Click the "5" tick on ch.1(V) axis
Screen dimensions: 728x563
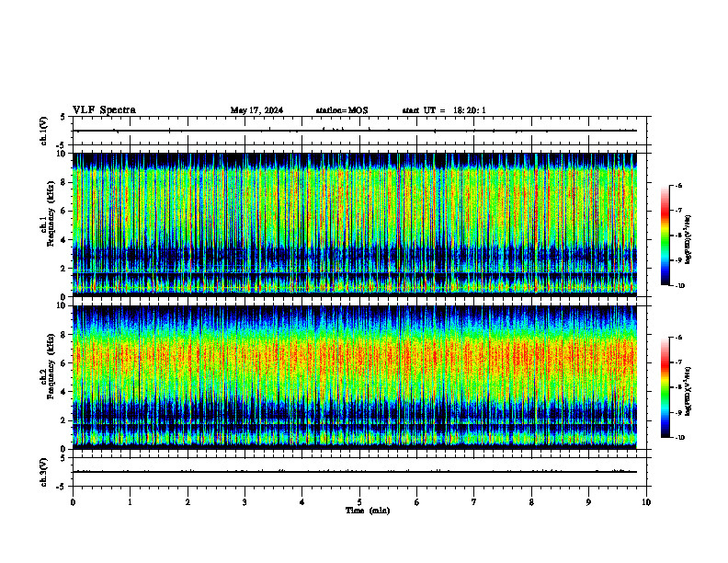click(63, 117)
